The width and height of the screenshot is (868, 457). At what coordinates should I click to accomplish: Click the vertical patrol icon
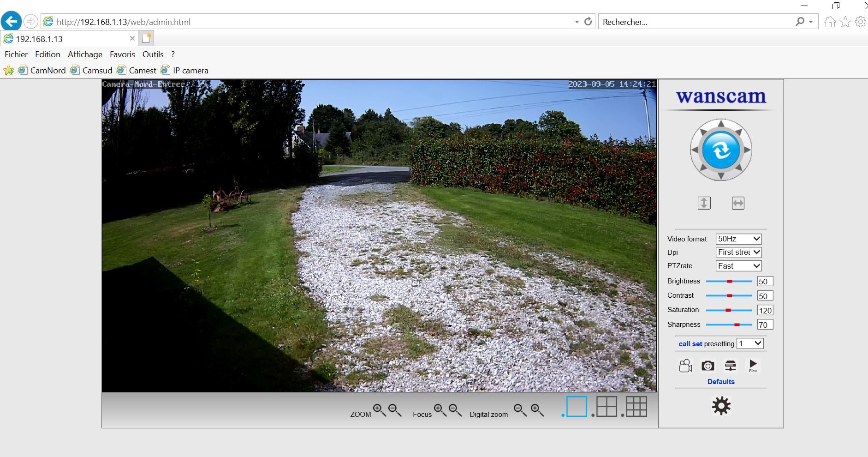coord(704,203)
